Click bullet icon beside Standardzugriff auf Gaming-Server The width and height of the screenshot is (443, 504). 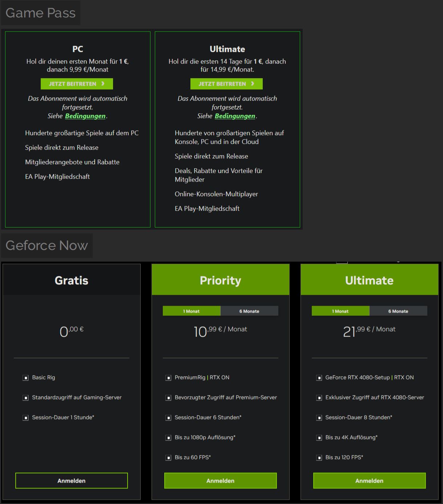(x=25, y=398)
